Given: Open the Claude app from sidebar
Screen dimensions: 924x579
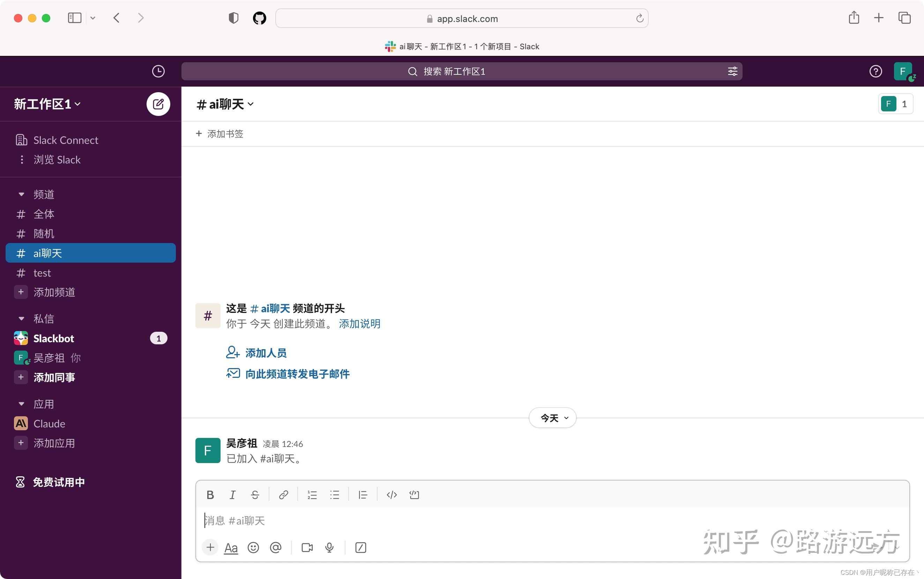Looking at the screenshot, I should tap(49, 424).
